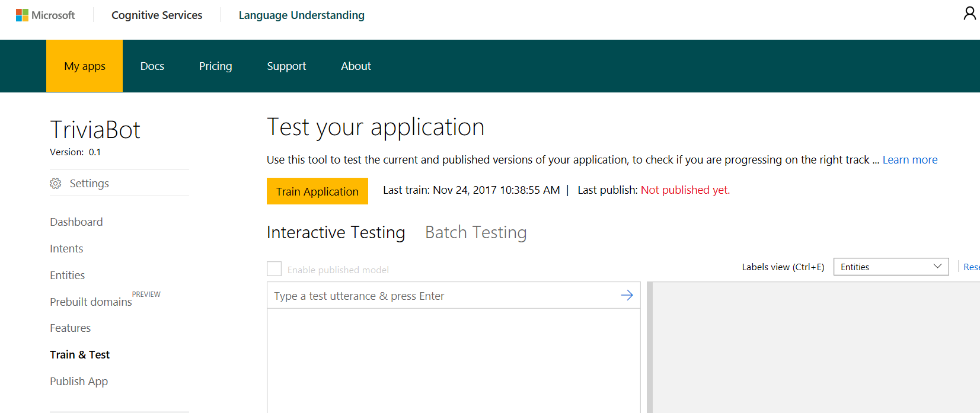Open Intents from the sidebar
980x413 pixels.
point(66,249)
